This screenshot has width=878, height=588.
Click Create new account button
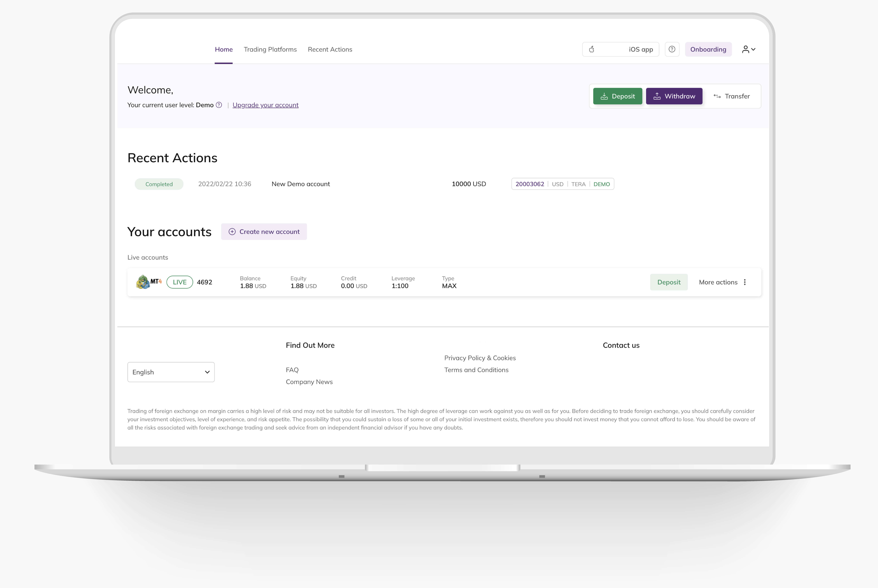[x=264, y=232]
